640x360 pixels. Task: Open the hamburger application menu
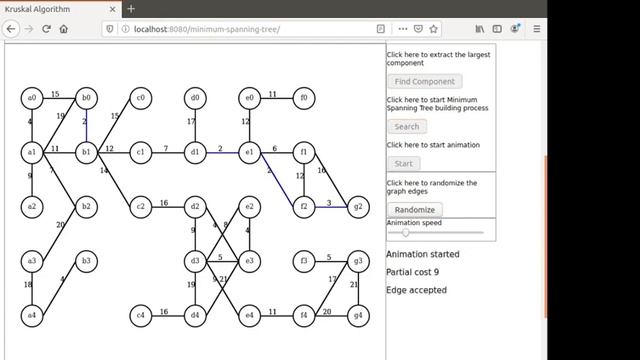click(537, 29)
